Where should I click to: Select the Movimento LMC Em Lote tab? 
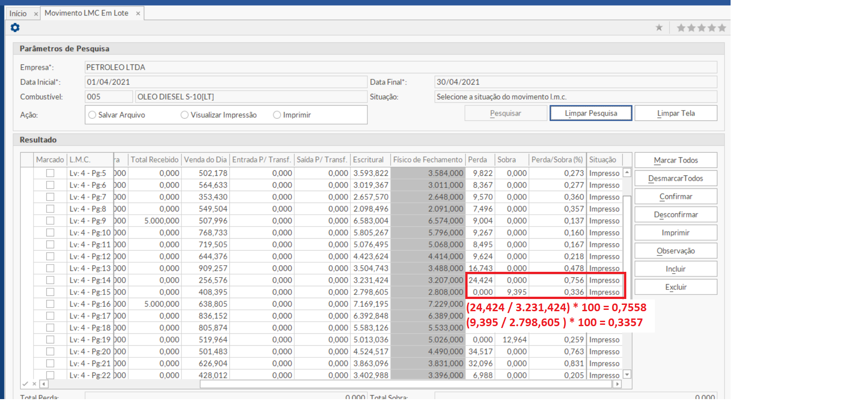coord(86,13)
